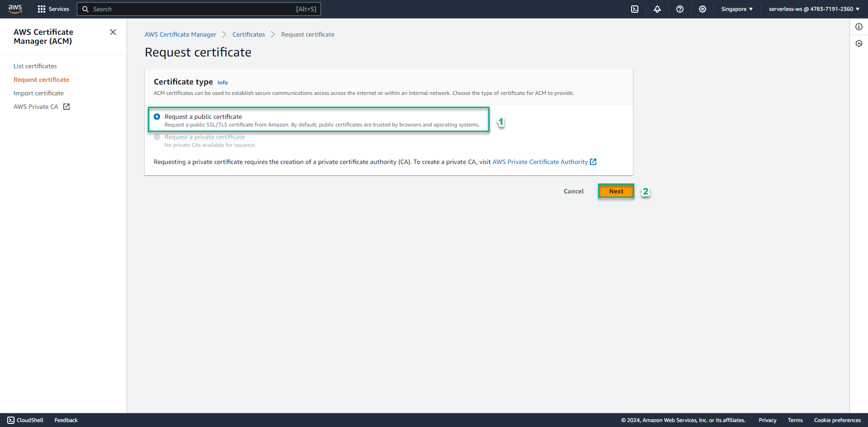Open the notifications bell
This screenshot has height=427, width=868.
click(657, 9)
